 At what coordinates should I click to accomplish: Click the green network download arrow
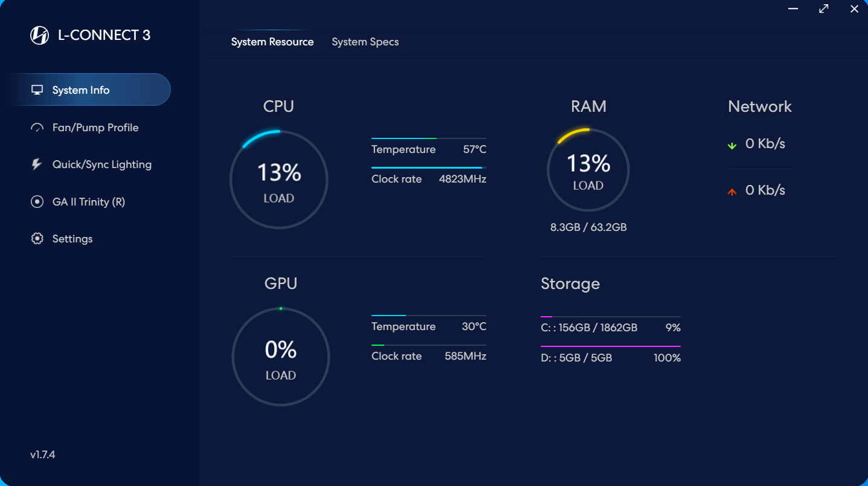pyautogui.click(x=732, y=145)
